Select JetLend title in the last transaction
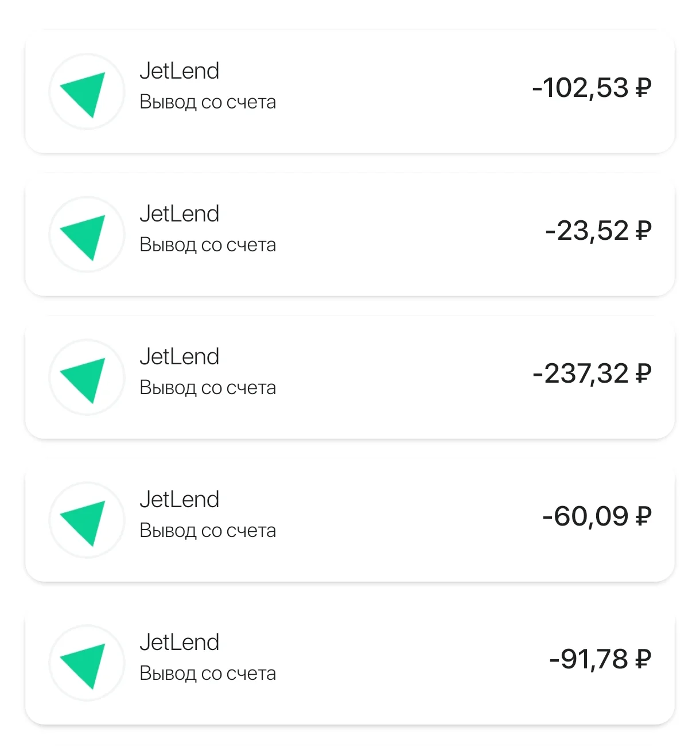700x751 pixels. point(180,643)
